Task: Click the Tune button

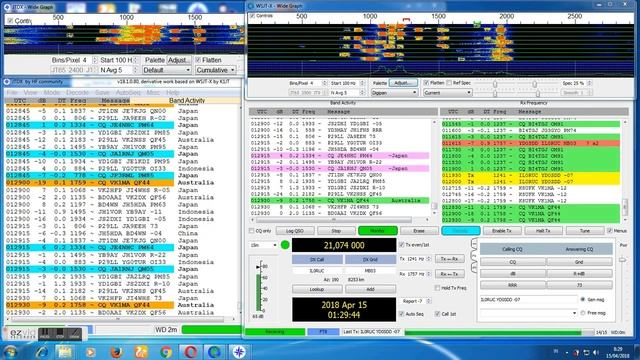Action: point(584,231)
